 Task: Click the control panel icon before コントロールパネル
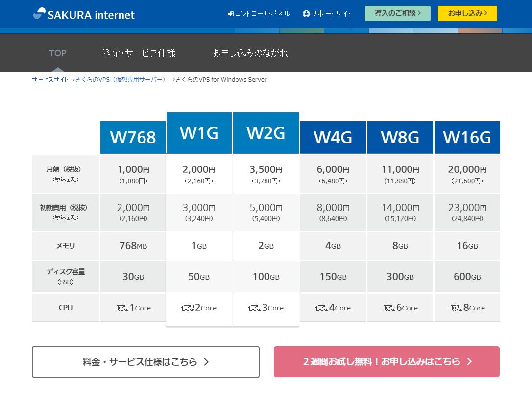pyautogui.click(x=230, y=14)
